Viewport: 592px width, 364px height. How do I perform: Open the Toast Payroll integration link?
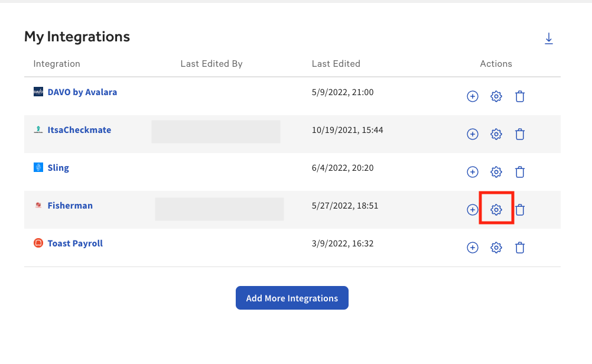click(75, 243)
